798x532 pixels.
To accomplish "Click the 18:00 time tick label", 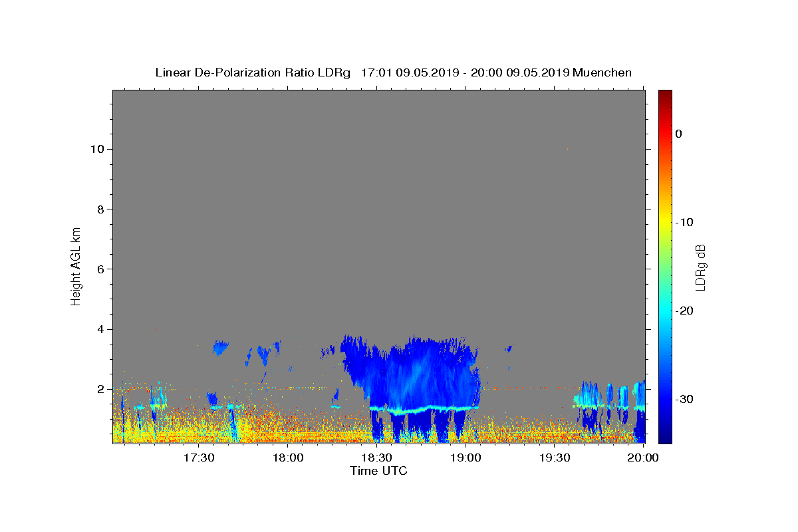I will pos(287,458).
